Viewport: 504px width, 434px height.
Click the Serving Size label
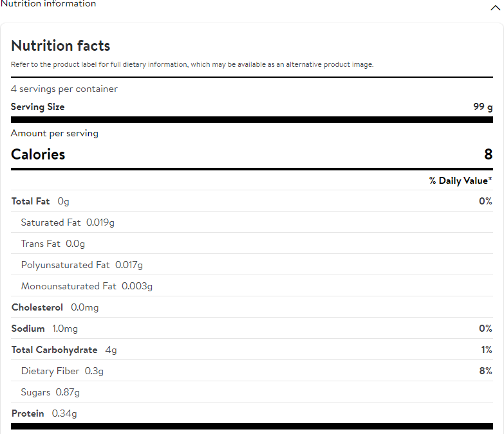[38, 107]
